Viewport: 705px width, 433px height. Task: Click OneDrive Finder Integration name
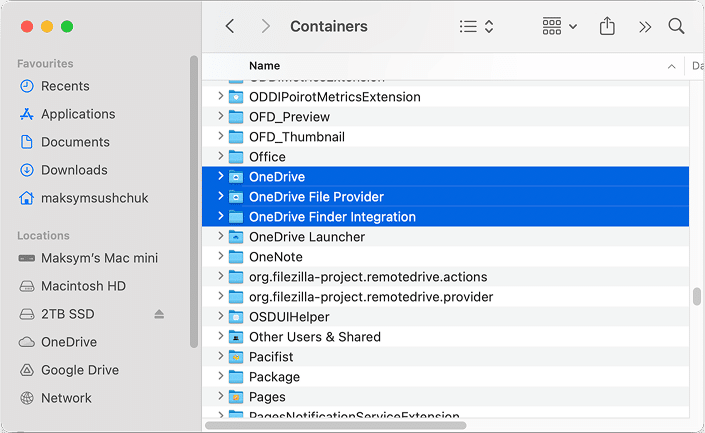(x=332, y=217)
